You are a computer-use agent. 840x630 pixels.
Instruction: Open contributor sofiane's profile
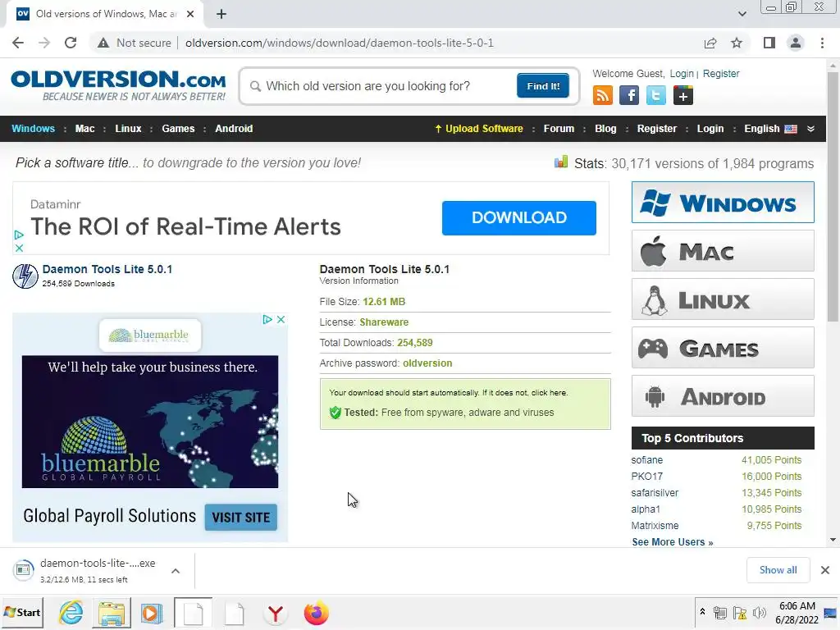646,460
